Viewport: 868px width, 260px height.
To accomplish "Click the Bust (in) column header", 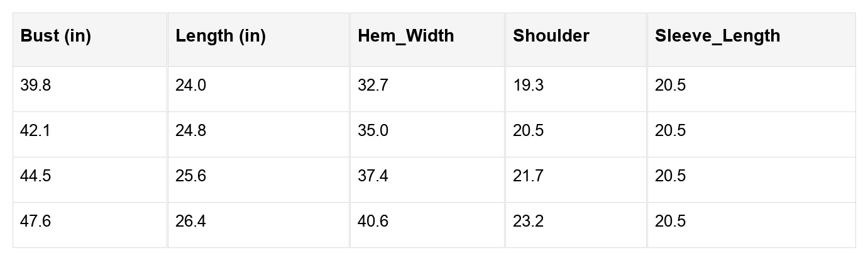I will click(x=56, y=36).
